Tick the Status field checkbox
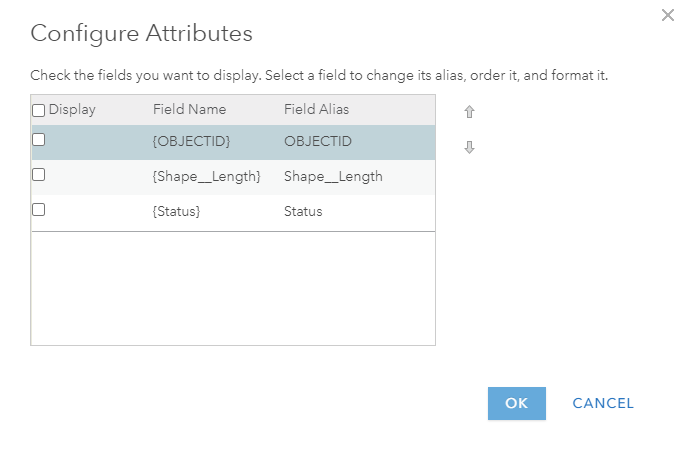 [x=39, y=210]
